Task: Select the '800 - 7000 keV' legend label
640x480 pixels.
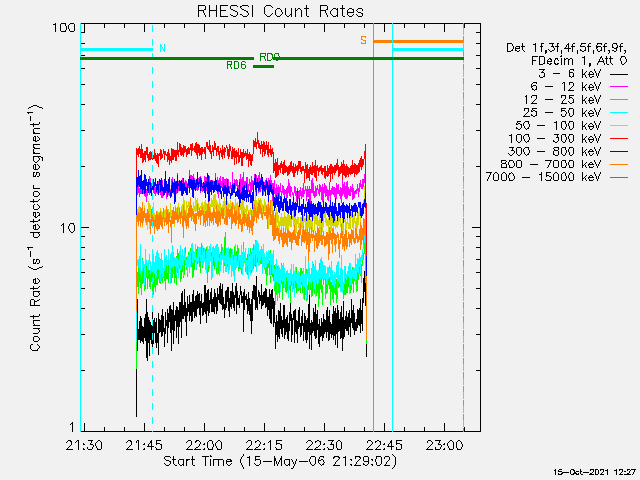Action: pyautogui.click(x=551, y=164)
